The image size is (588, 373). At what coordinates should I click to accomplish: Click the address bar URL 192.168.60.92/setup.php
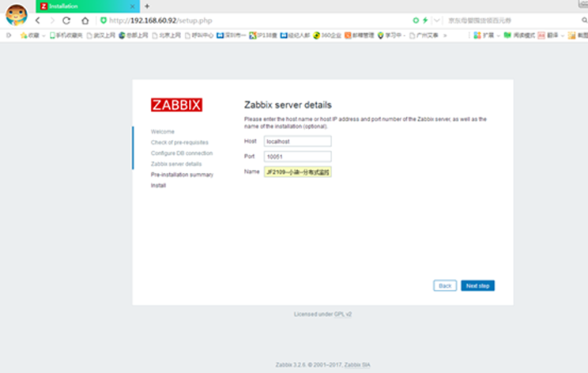click(160, 21)
